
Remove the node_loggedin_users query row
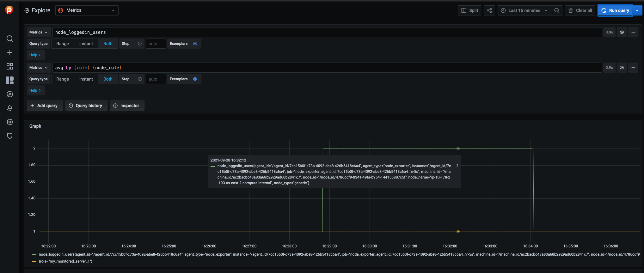tap(633, 32)
